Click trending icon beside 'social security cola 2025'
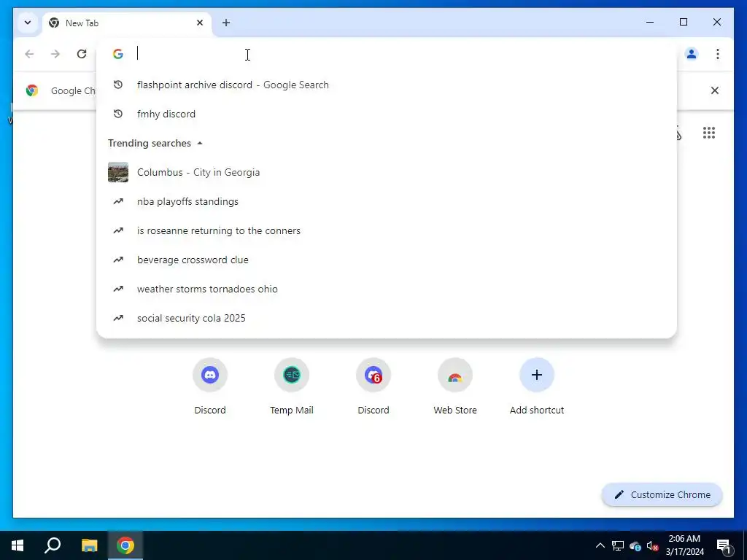Screen dimensions: 747x560 (117, 318)
